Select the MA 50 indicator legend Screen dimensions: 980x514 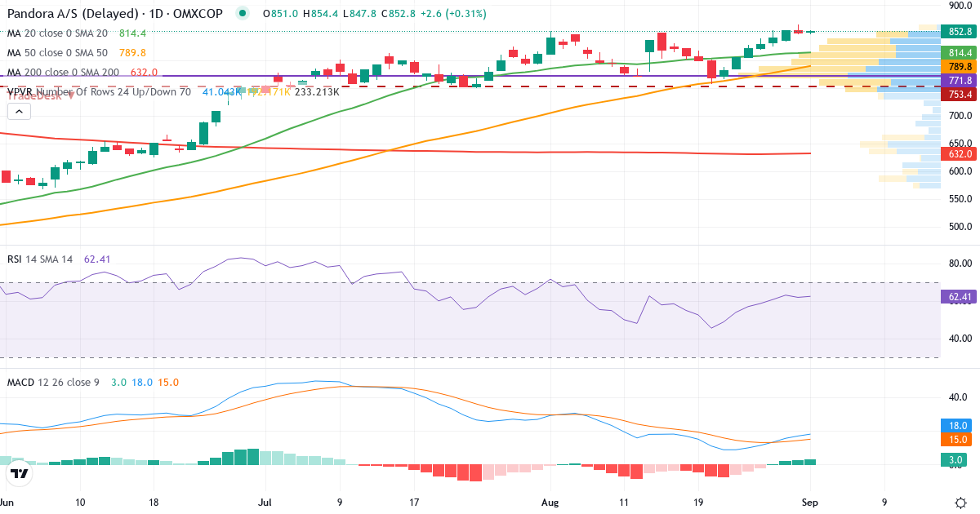[x=77, y=52]
